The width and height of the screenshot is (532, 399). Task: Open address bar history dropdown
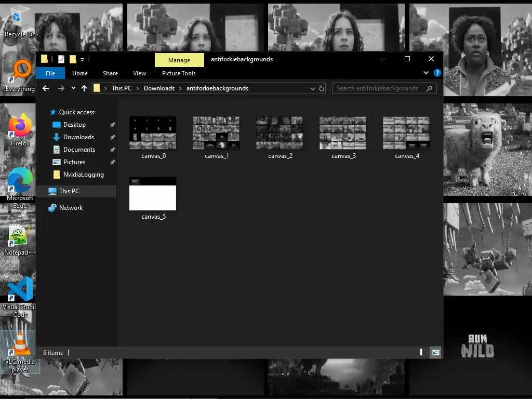click(312, 89)
